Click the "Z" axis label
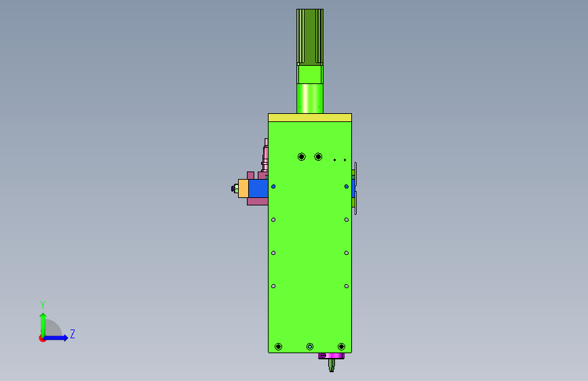Image resolution: width=588 pixels, height=381 pixels. 73,334
